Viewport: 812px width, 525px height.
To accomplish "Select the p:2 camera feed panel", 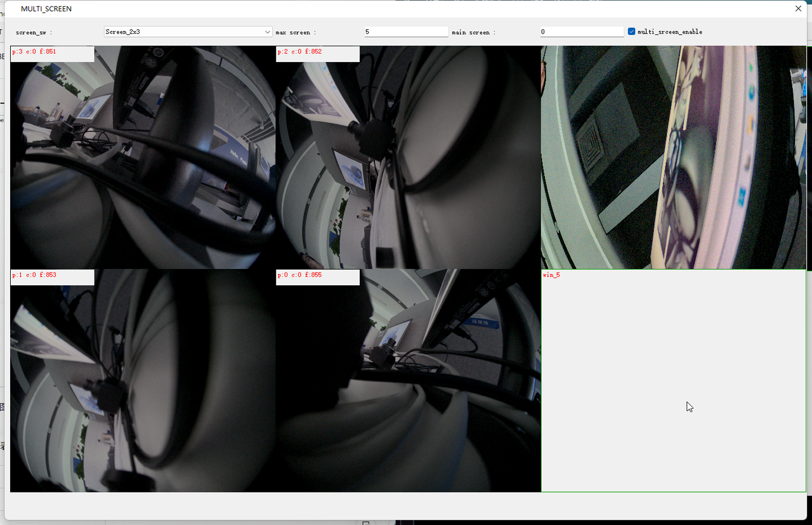I will (408, 165).
